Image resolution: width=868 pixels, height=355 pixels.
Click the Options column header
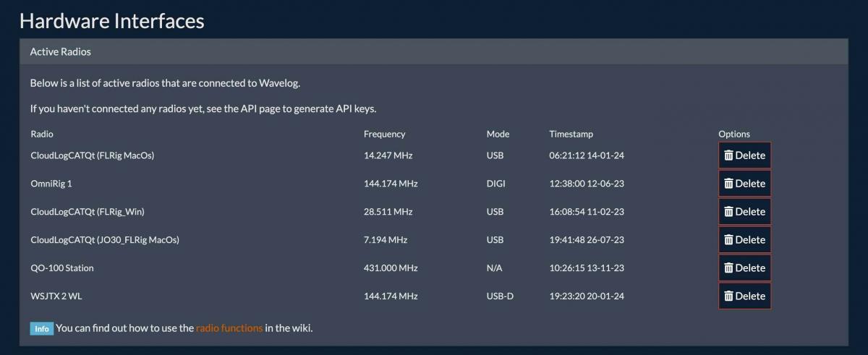point(734,134)
